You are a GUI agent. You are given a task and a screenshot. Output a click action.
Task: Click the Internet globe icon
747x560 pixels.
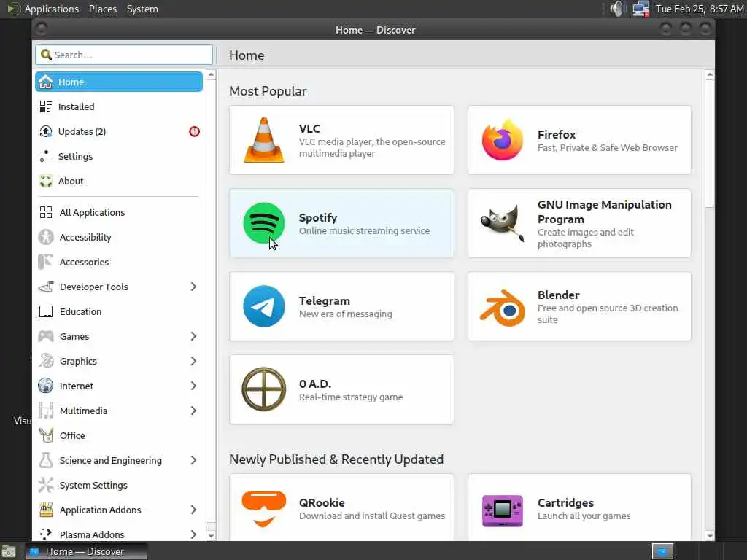click(x=46, y=386)
